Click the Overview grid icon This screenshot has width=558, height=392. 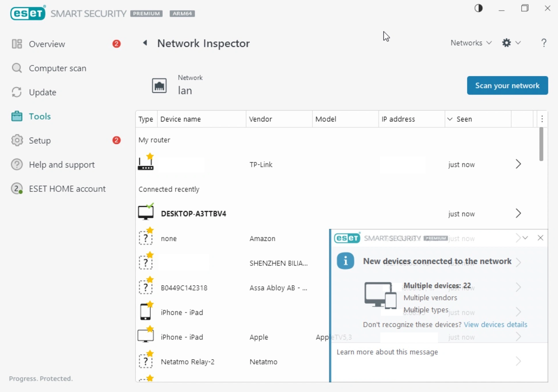(x=17, y=44)
